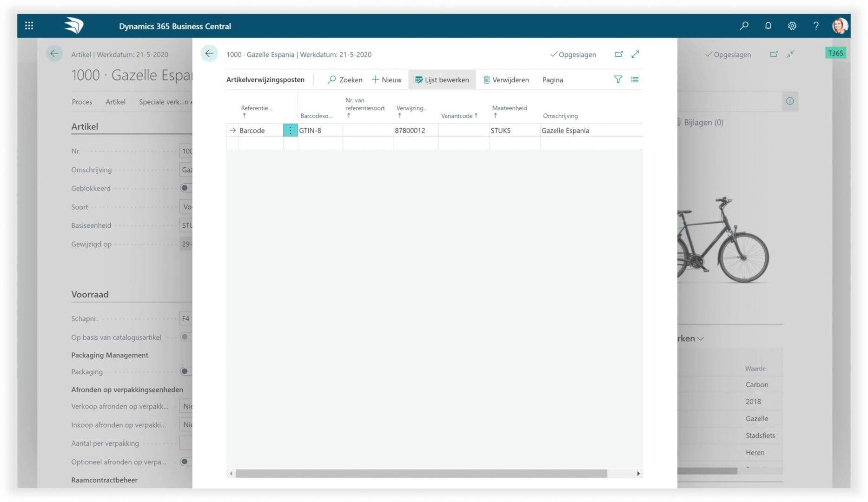Screen dimensions: 868x502
Task: Open the settings gear
Action: coord(792,26)
